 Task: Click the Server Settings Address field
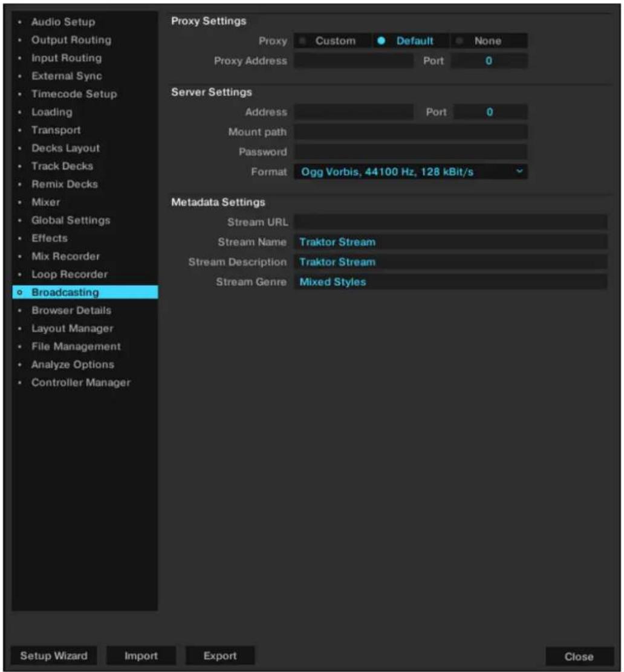pos(353,112)
